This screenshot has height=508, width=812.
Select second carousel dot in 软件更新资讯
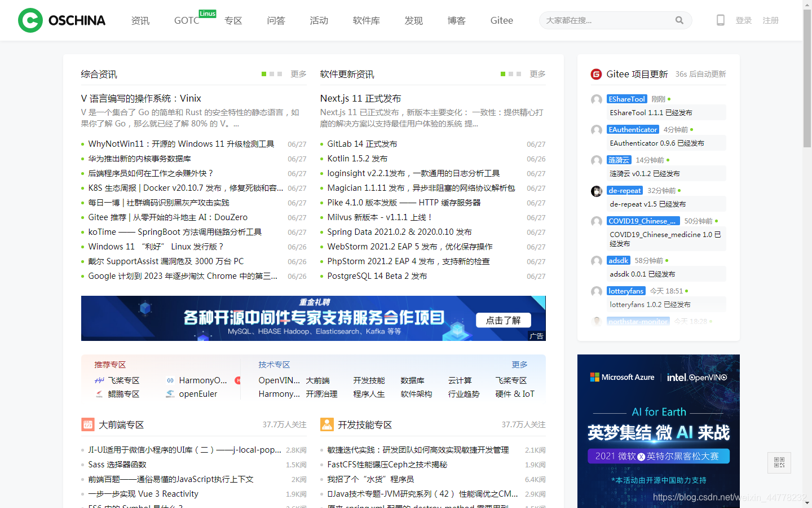[x=511, y=74]
